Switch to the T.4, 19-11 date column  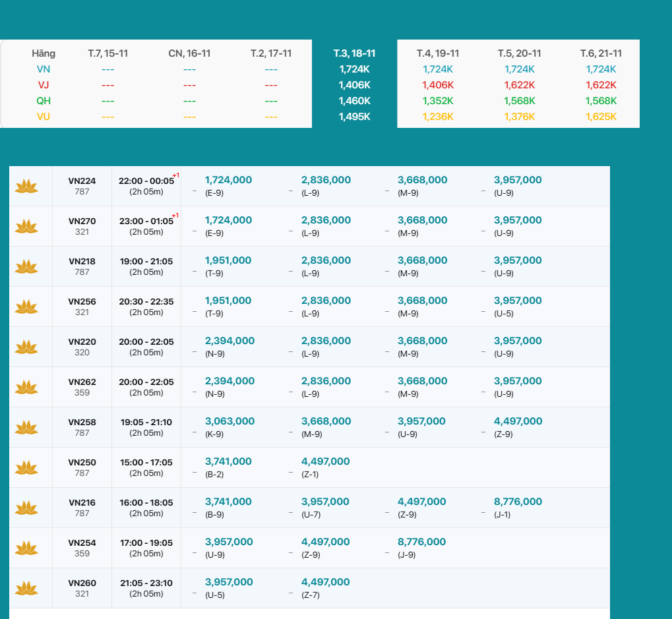[x=438, y=53]
